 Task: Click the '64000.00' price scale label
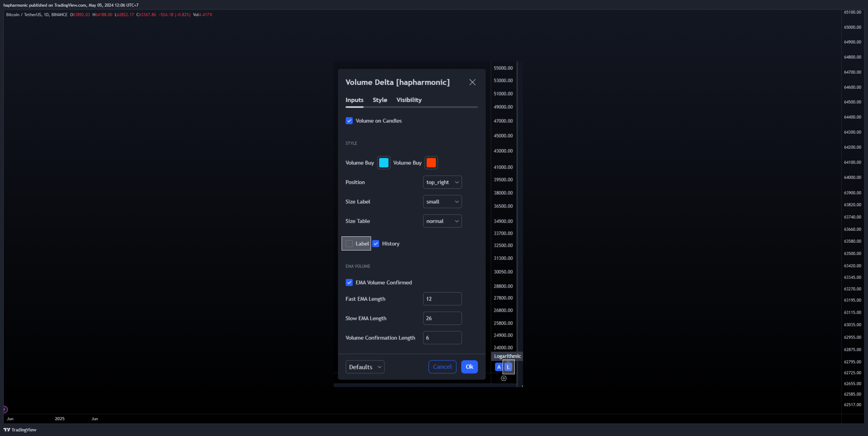[x=853, y=177]
